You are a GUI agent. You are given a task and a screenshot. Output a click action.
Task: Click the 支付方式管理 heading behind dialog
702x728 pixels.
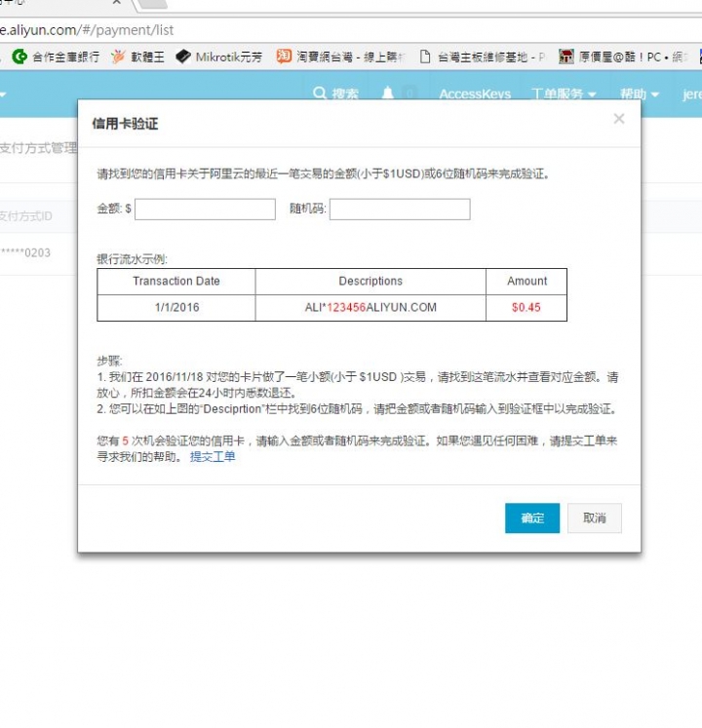coord(38,148)
